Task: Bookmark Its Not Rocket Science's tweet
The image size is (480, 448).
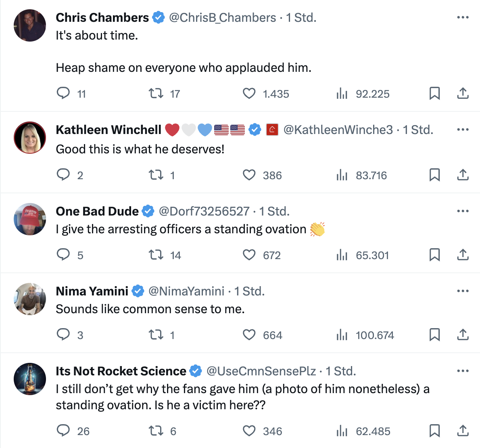Action: point(434,431)
